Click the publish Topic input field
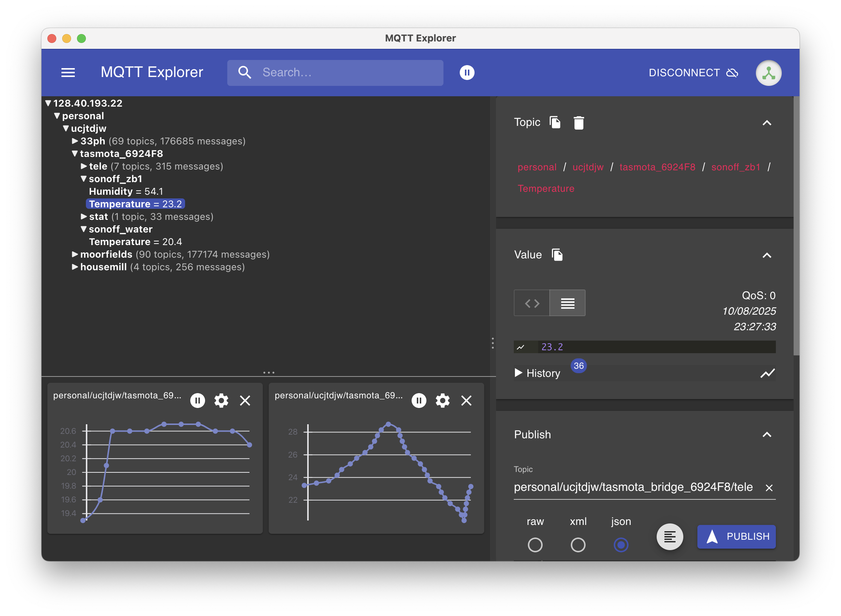841x616 pixels. [633, 487]
